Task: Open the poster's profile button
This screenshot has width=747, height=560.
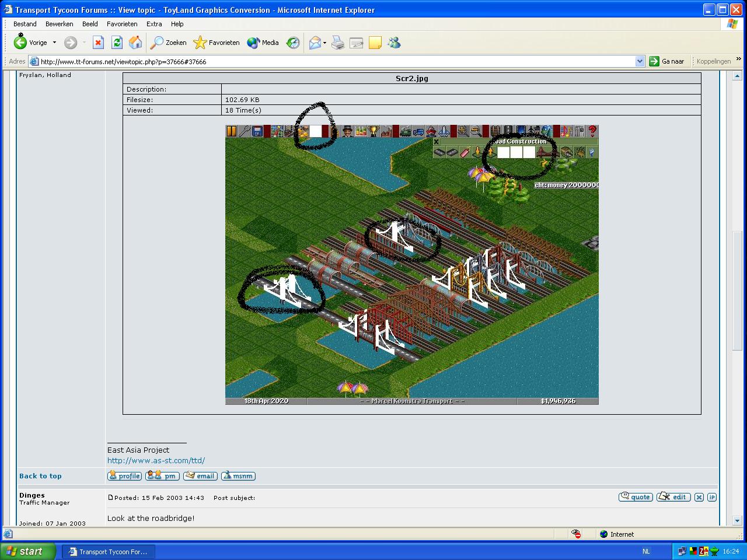Action: click(125, 476)
